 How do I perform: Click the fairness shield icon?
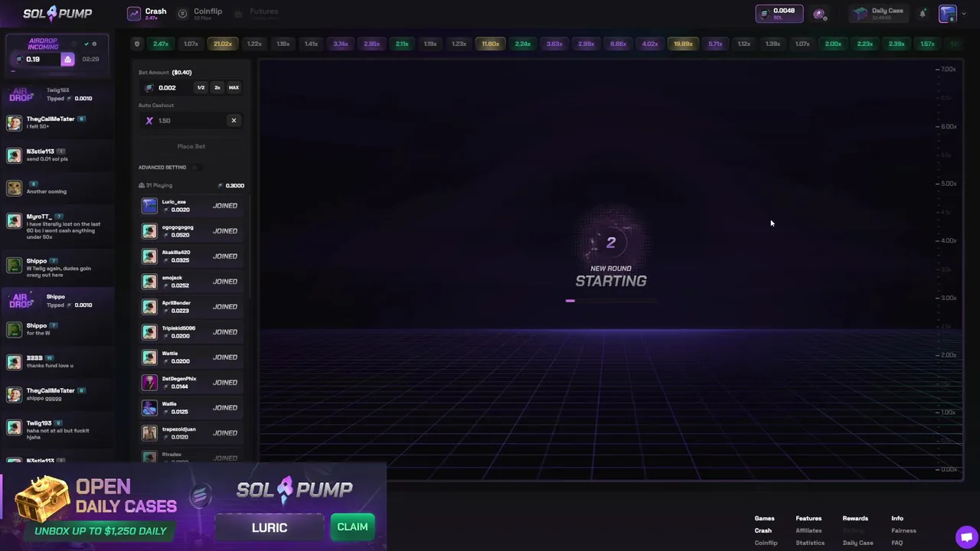[x=137, y=44]
